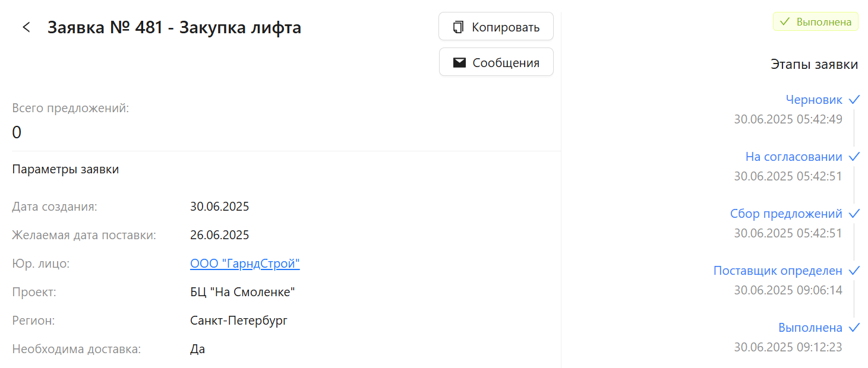This screenshot has width=868, height=368.
Task: Click the request title Заявка № 481
Action: coord(105,27)
